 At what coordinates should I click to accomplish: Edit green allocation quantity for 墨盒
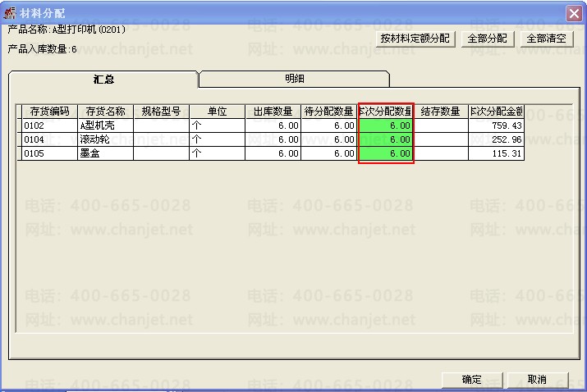(386, 153)
